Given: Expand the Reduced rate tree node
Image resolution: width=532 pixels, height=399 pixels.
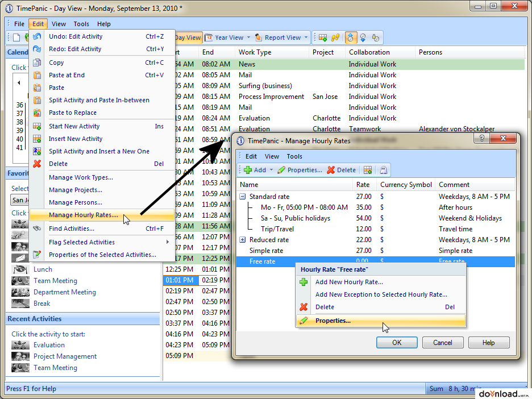Looking at the screenshot, I should 242,240.
